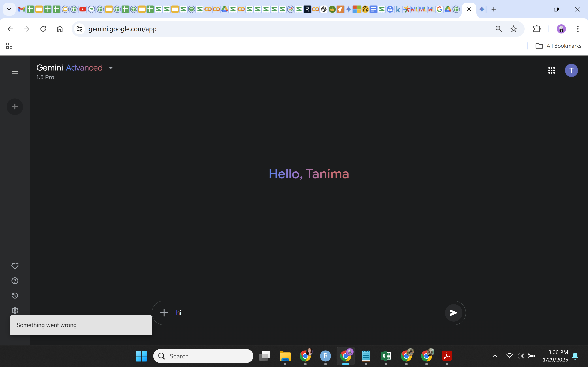
Task: Click the plus upload icon in prompt box
Action: click(x=164, y=313)
